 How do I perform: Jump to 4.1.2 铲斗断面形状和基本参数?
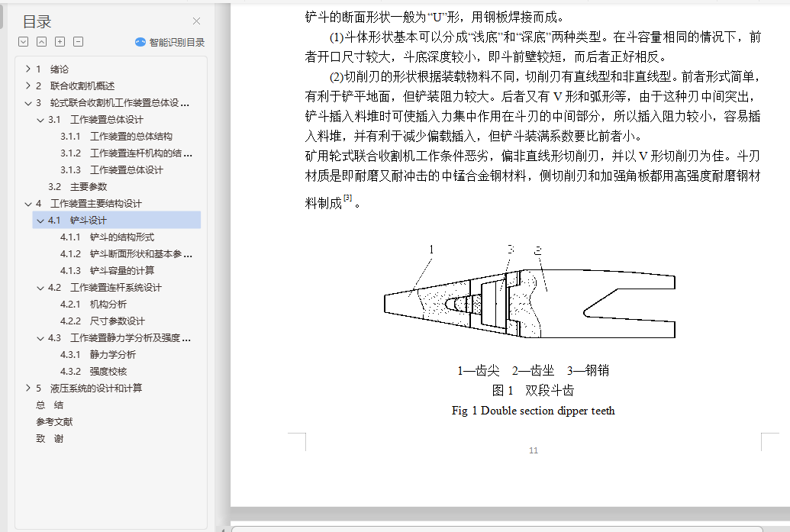126,254
